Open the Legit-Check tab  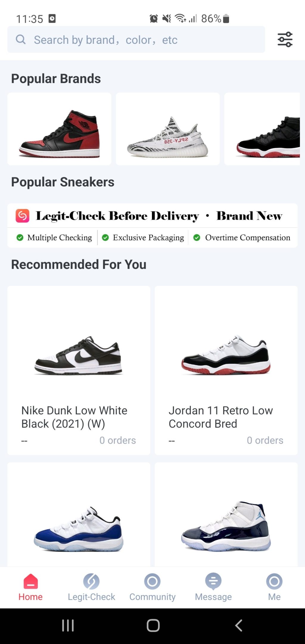click(91, 587)
